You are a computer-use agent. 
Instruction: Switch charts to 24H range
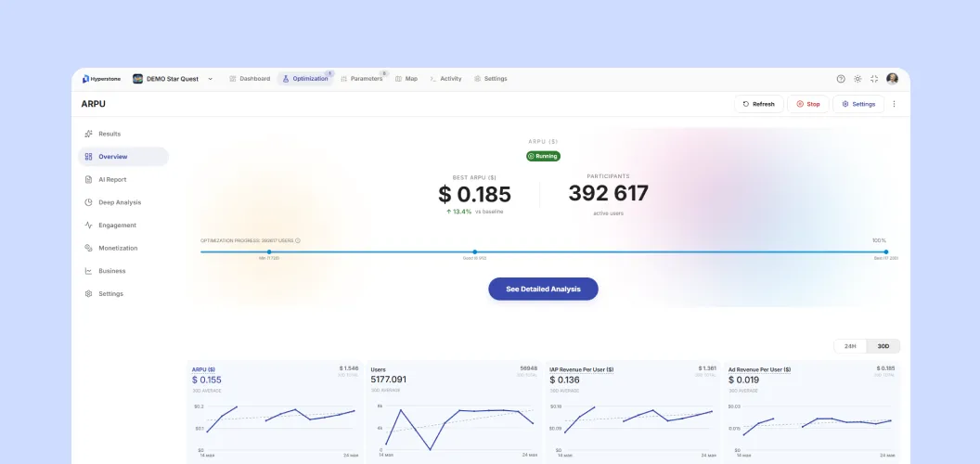point(850,346)
